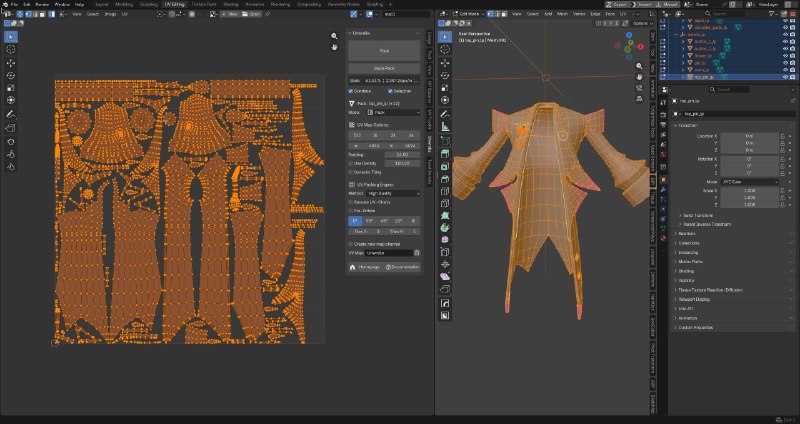The image size is (800, 424).
Task: Click the camera view icon in 3D viewport
Action: [639, 88]
